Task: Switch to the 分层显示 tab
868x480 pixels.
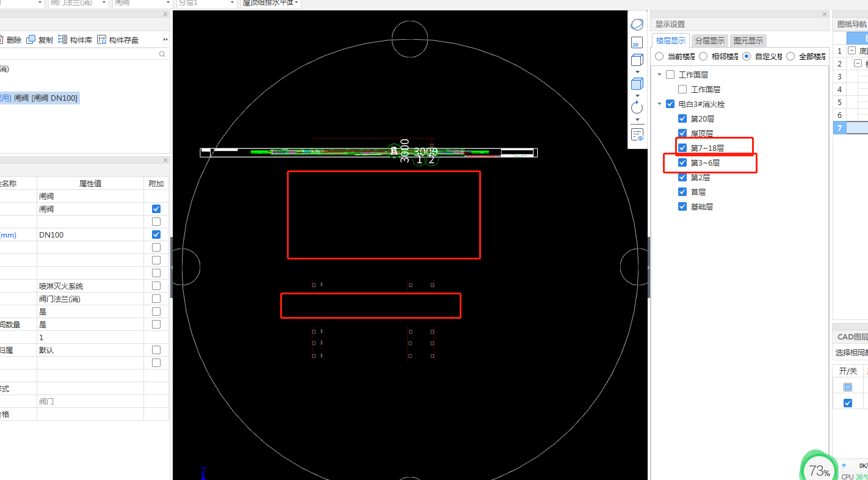Action: [710, 41]
